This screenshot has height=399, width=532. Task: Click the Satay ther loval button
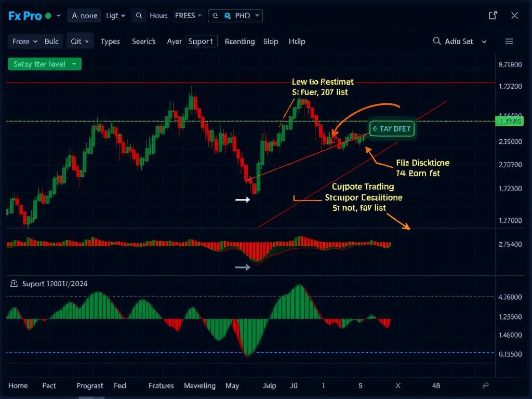tap(44, 64)
